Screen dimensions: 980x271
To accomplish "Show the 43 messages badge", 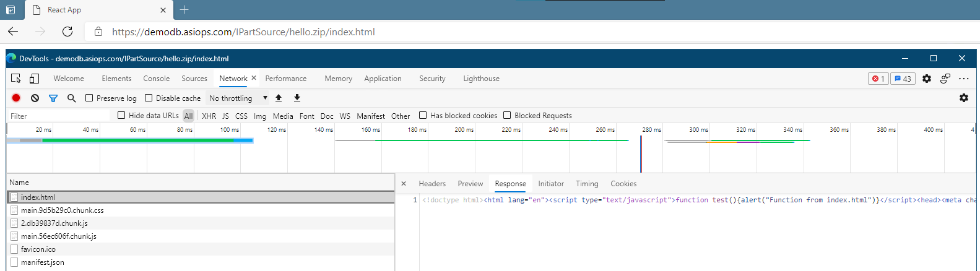I will pos(903,79).
